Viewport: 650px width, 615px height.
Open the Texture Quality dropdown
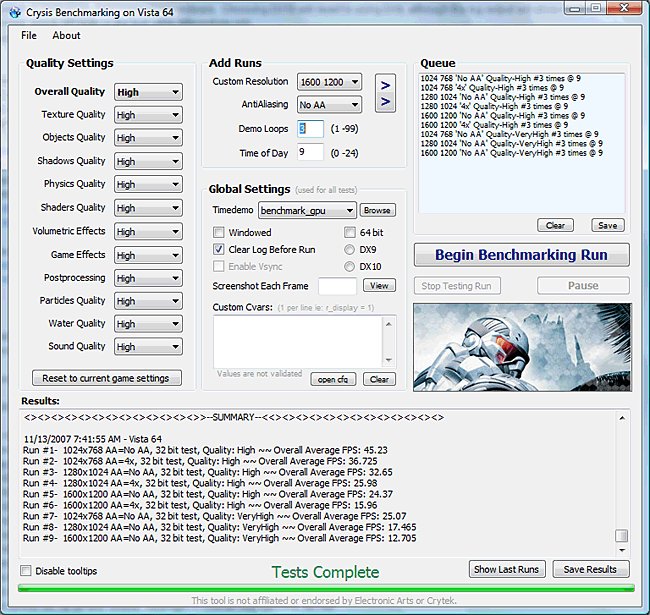coord(148,115)
